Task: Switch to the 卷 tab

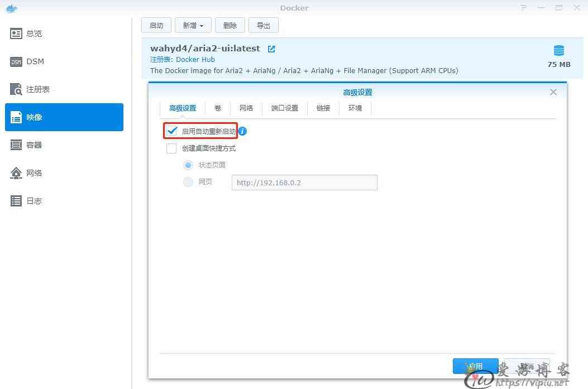Action: point(217,108)
